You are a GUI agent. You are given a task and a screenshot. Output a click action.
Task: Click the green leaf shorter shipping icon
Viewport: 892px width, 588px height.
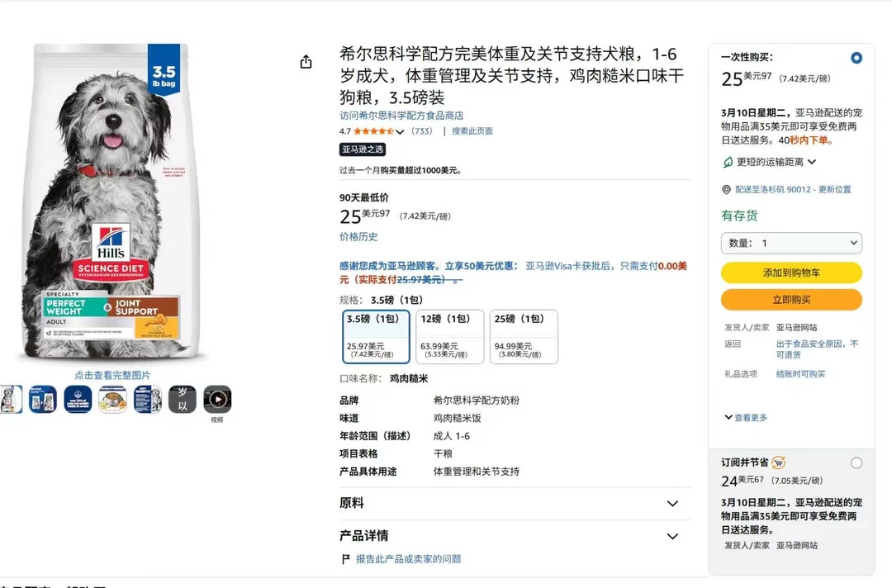click(727, 163)
